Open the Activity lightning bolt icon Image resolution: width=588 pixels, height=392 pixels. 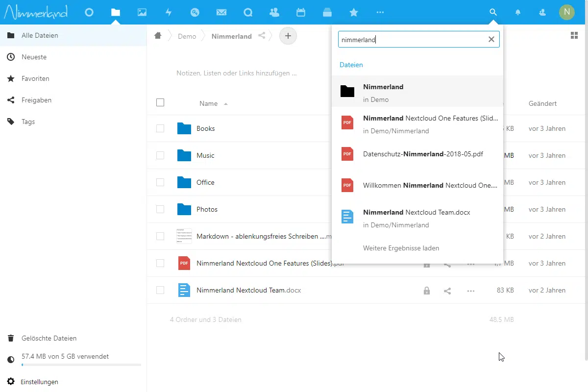[x=169, y=12]
